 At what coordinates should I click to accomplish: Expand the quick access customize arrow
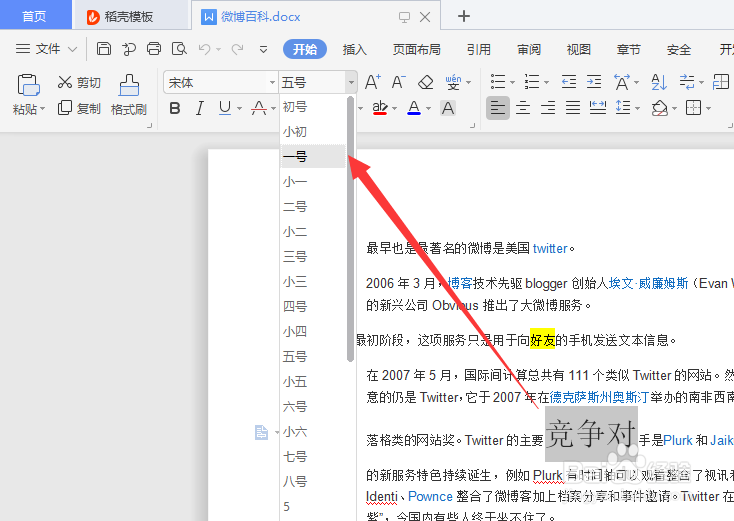(264, 49)
